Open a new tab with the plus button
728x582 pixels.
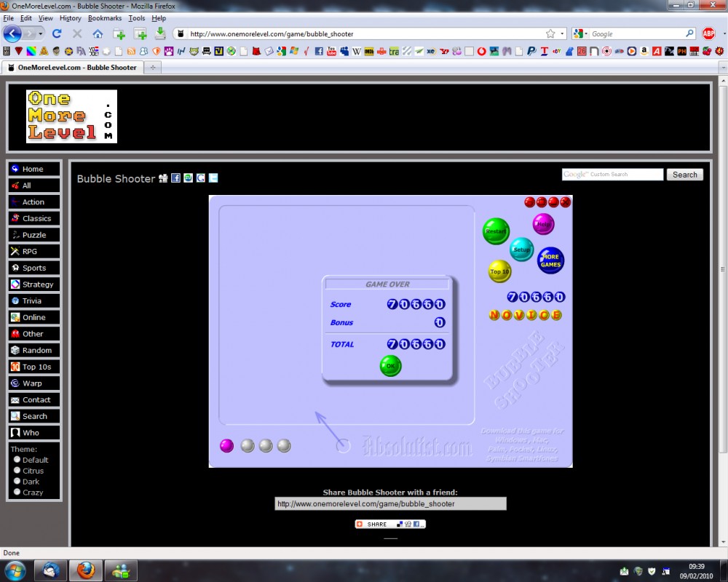(x=152, y=68)
